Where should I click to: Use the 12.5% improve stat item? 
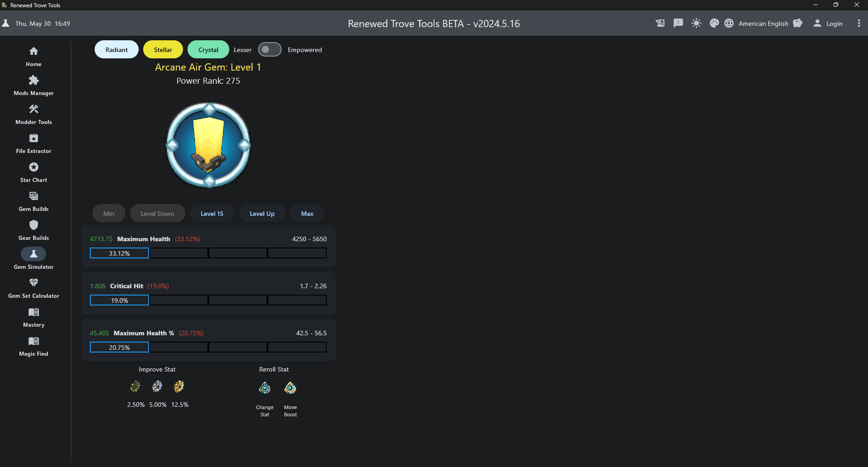tap(179, 386)
